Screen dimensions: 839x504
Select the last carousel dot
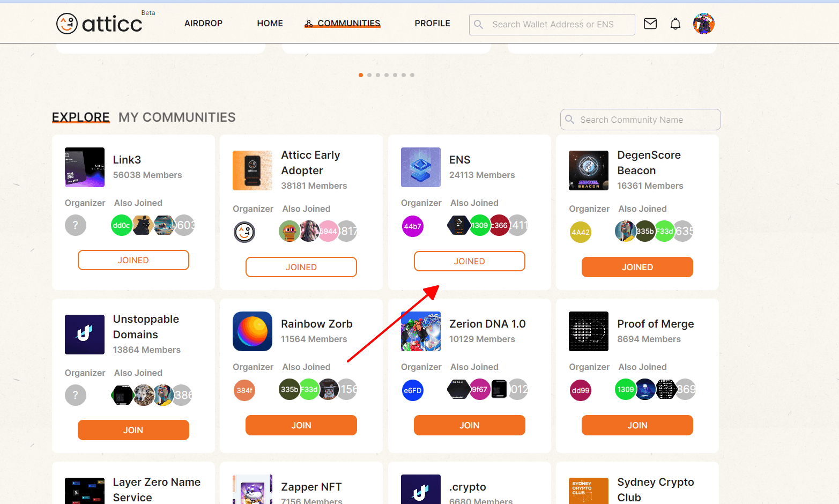pyautogui.click(x=412, y=75)
